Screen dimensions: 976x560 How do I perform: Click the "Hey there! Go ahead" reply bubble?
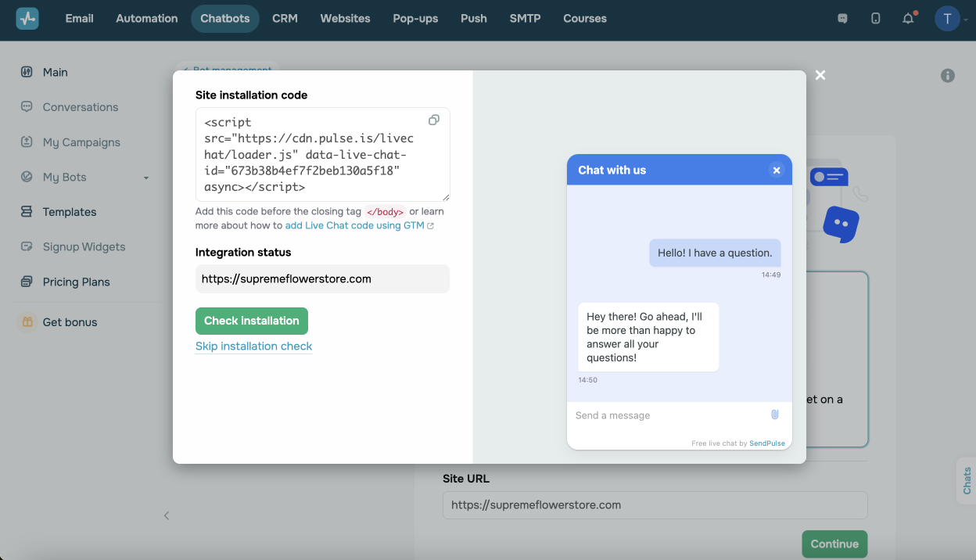tap(648, 337)
